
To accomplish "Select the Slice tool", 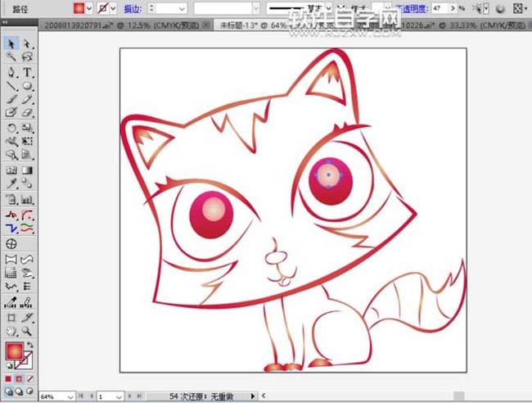I will click(x=27, y=318).
